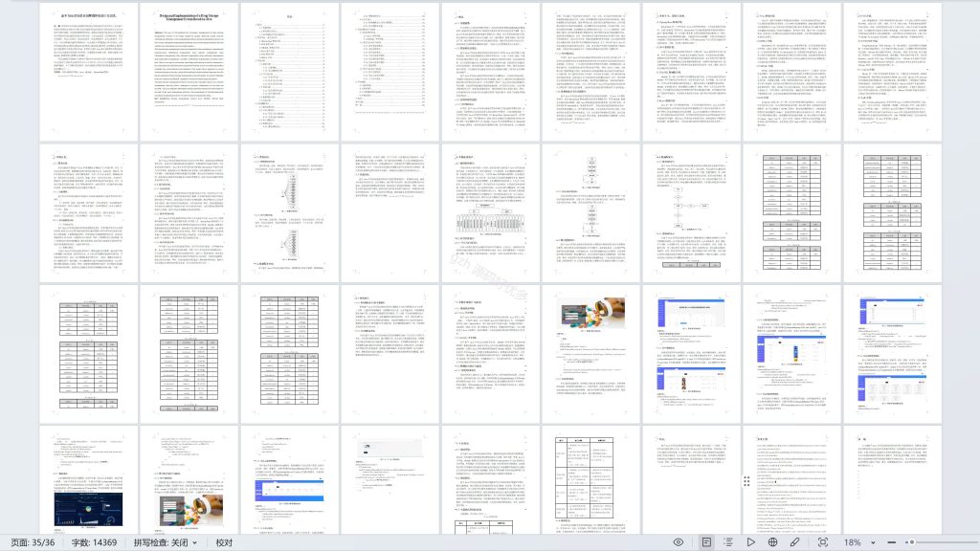Screen dimensions: 980x551
Task: Select the short acknowledgments last page
Action: pyautogui.click(x=893, y=480)
